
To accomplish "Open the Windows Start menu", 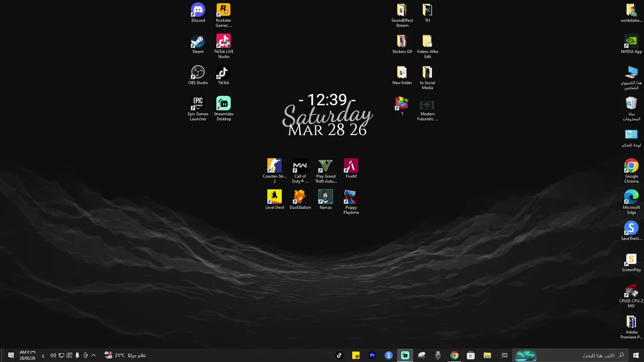I will tap(636, 355).
